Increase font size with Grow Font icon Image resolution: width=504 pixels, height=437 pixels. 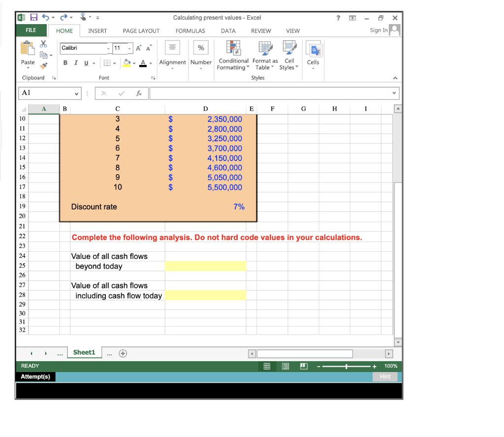tap(138, 48)
